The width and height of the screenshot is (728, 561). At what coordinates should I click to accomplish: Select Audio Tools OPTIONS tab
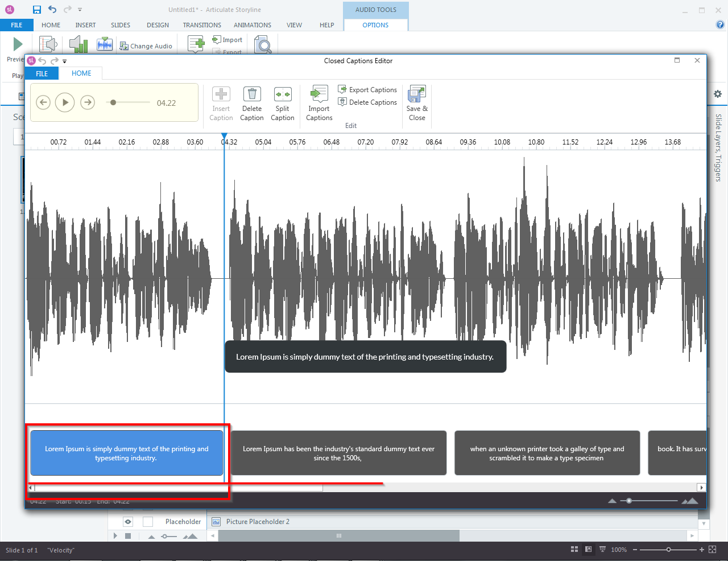(375, 25)
